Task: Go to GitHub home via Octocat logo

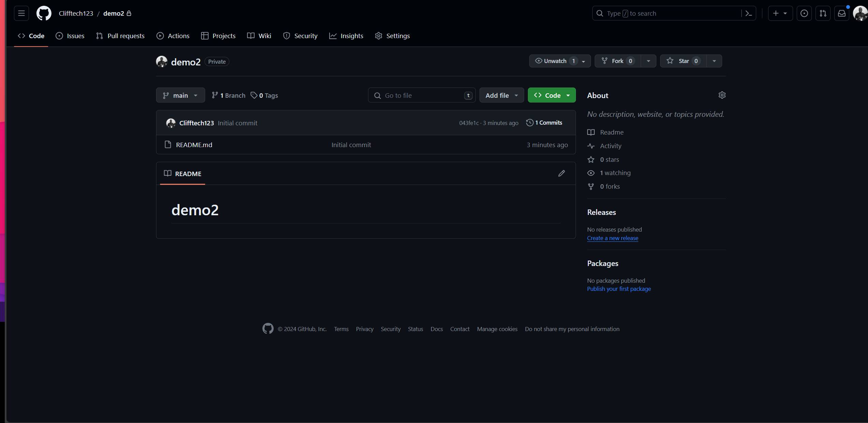Action: click(x=44, y=13)
